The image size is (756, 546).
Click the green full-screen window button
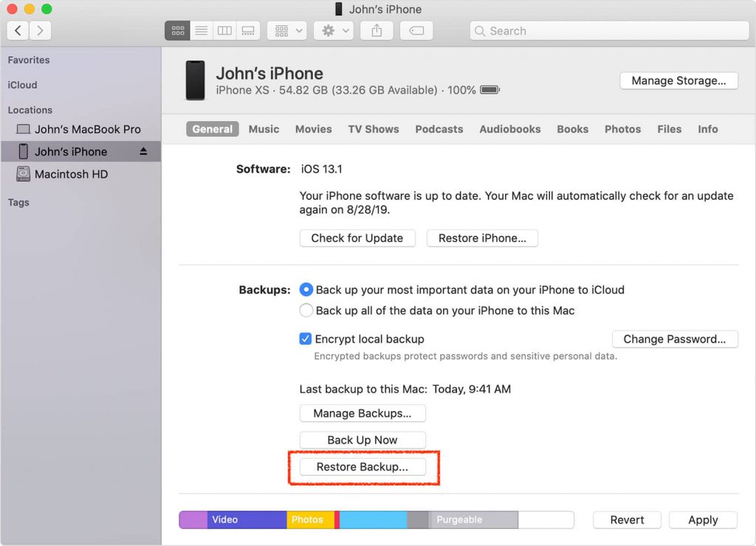[x=47, y=9]
